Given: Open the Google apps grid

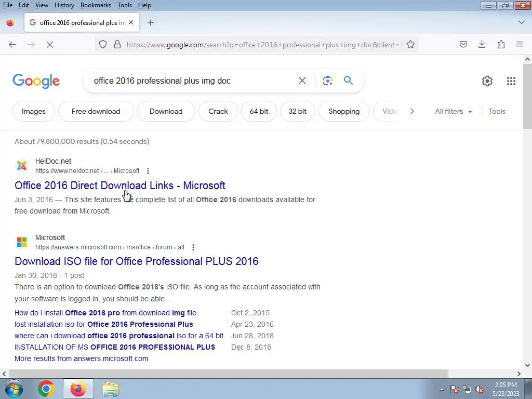Looking at the screenshot, I should pos(511,81).
